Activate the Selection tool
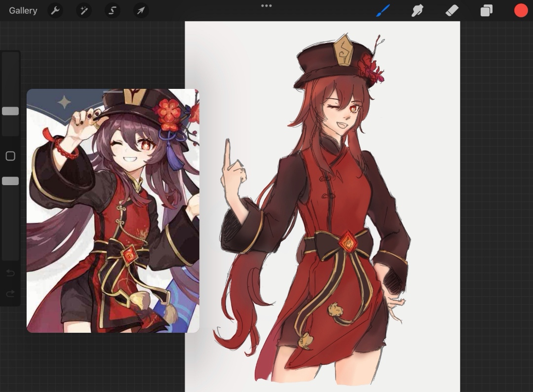533x392 pixels. [x=113, y=10]
